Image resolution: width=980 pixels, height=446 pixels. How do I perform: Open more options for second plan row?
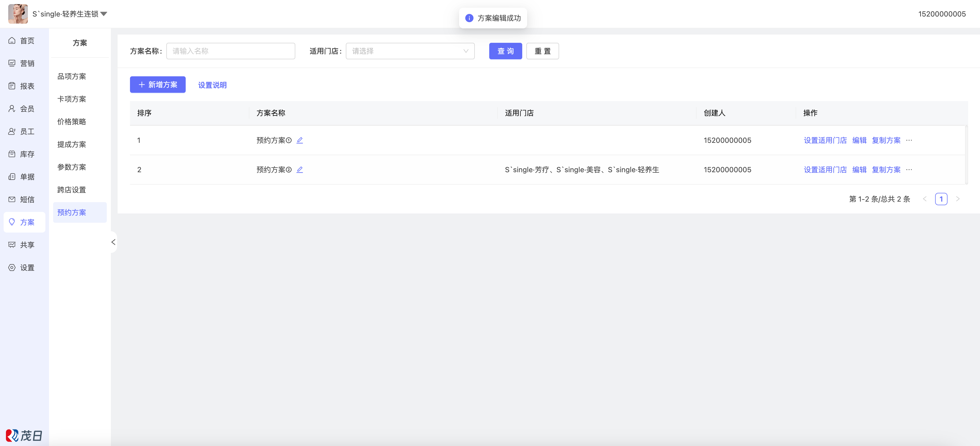pyautogui.click(x=909, y=170)
